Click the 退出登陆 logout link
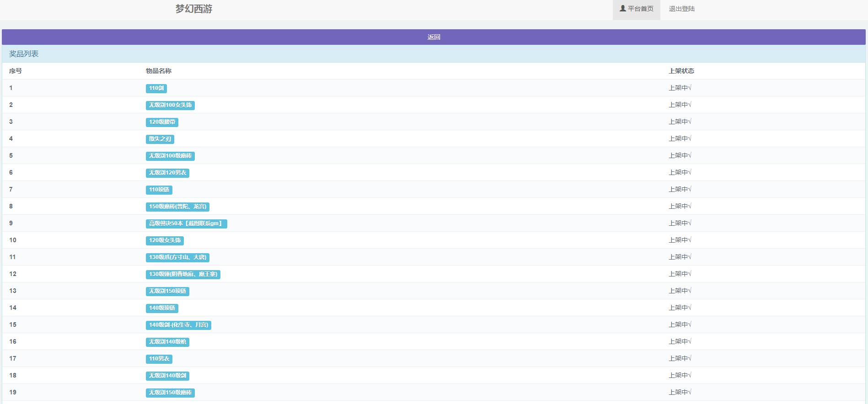This screenshot has width=868, height=404. click(x=681, y=9)
